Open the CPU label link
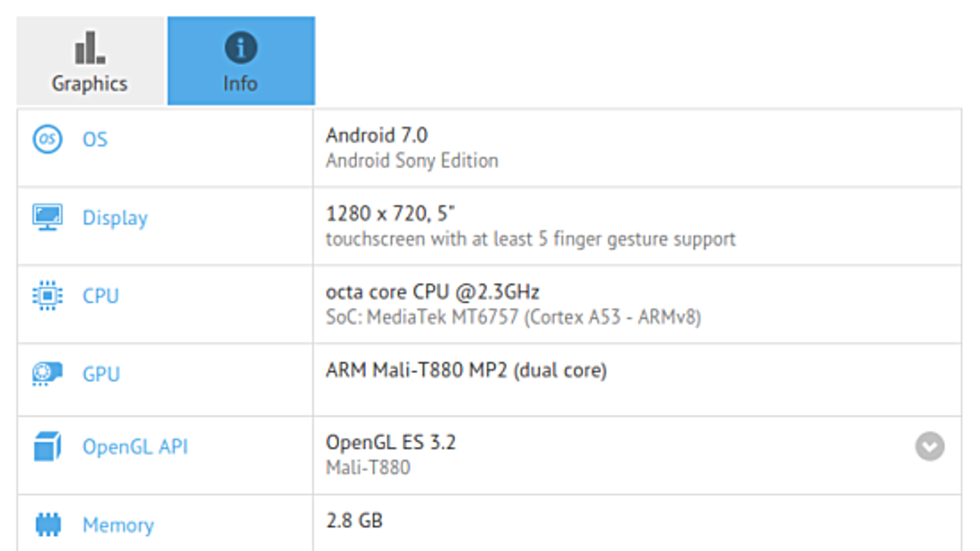This screenshot has width=980, height=551. click(100, 296)
